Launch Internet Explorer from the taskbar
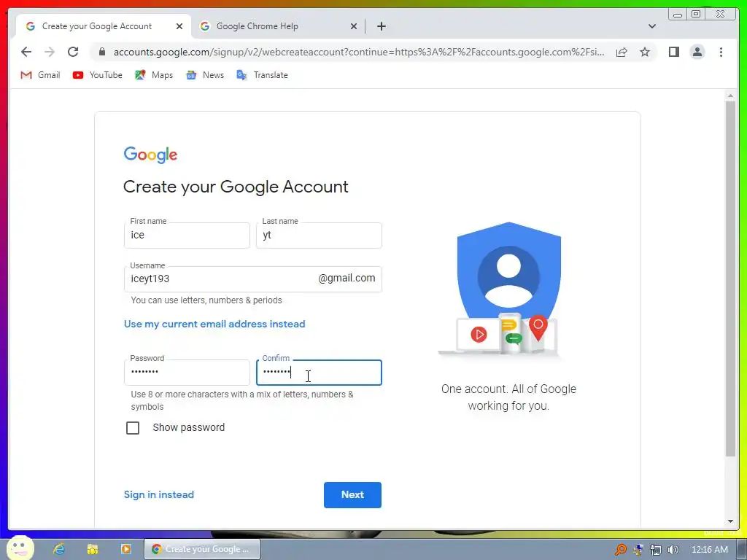This screenshot has height=560, width=747. [x=59, y=549]
